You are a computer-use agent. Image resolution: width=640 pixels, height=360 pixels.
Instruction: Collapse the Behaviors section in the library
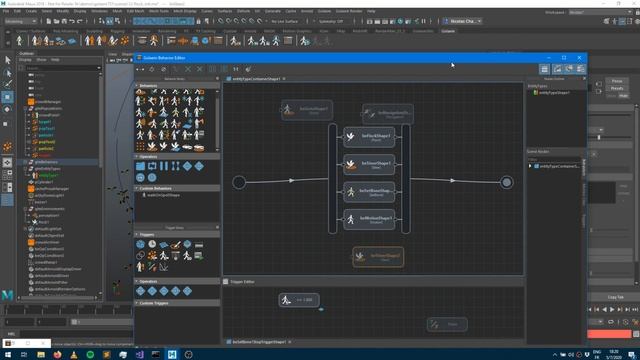[x=137, y=86]
